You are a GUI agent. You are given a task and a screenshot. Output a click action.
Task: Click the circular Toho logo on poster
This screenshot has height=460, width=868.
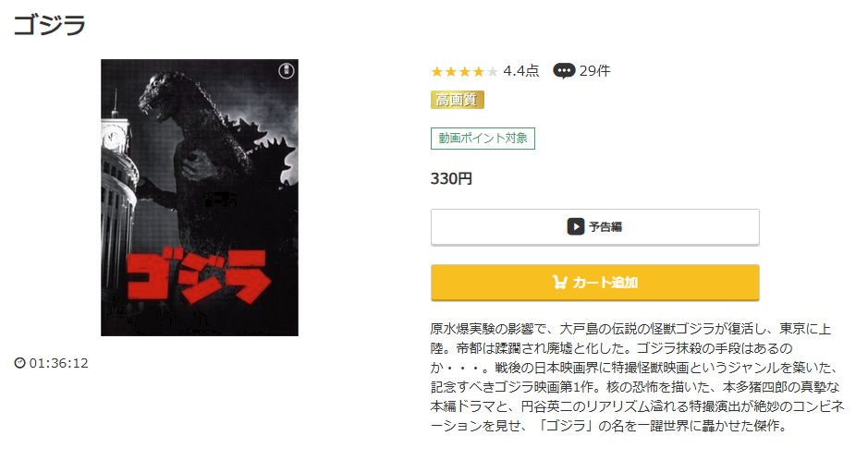coord(286,71)
